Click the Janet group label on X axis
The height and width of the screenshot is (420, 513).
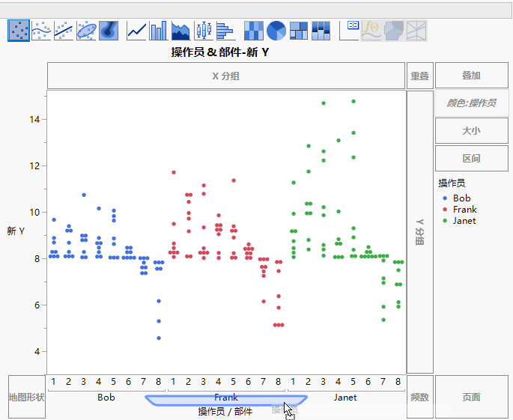click(345, 397)
